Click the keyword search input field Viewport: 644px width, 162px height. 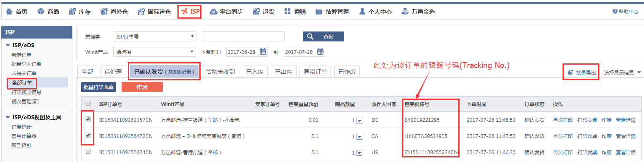(x=243, y=36)
